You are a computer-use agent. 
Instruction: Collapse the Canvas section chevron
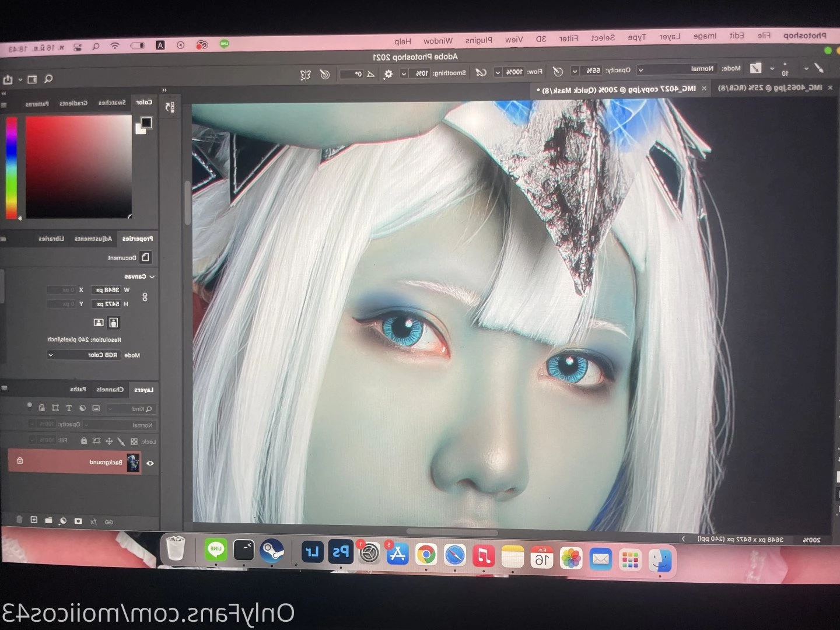click(152, 276)
